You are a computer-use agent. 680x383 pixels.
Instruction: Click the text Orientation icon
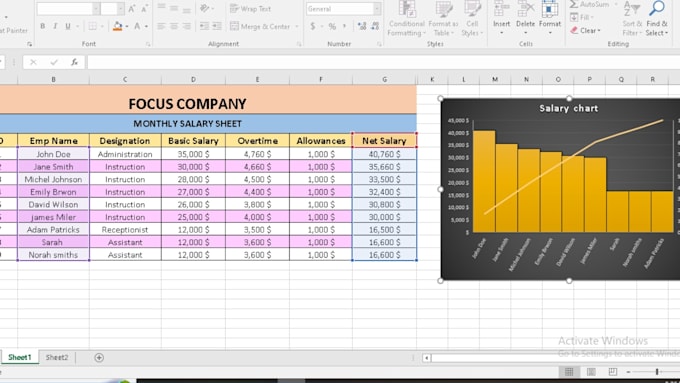pyautogui.click(x=204, y=9)
